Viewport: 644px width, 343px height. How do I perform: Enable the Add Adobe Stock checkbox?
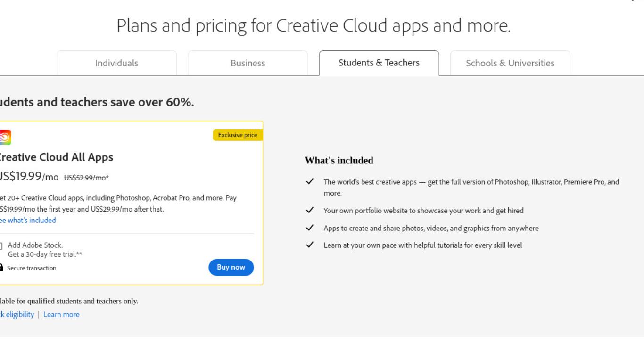coord(1,245)
